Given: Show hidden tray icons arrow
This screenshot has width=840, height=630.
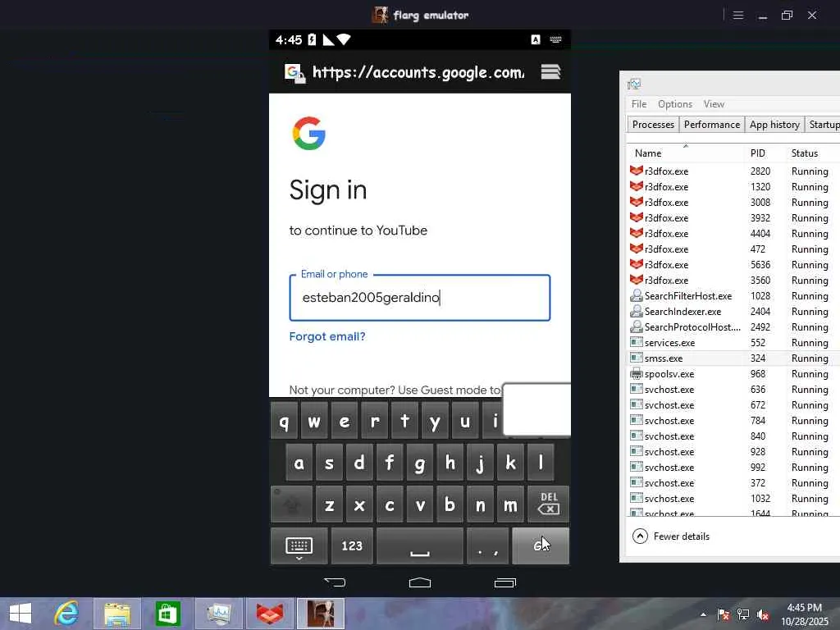Looking at the screenshot, I should point(703,614).
